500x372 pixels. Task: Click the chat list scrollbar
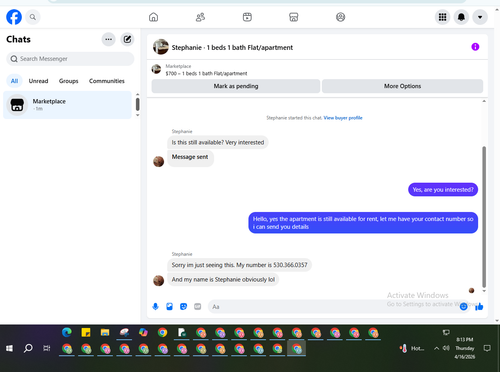point(137,104)
